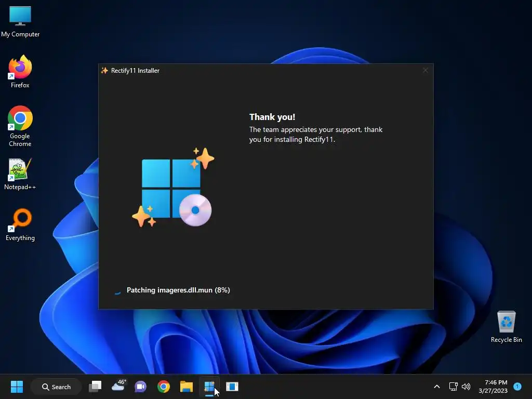532x399 pixels.
Task: Open the My Computer desktop icon
Action: 20,21
